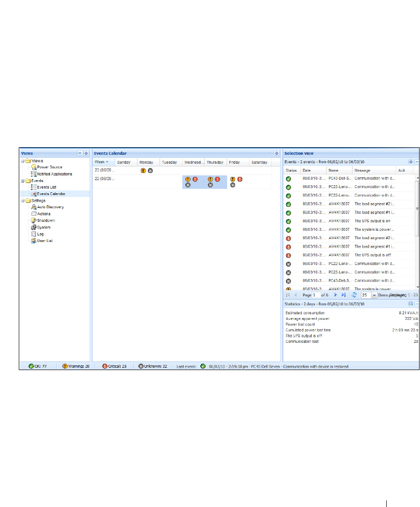
Task: Click the critical status icon of UPS output off row
Action: click(288, 256)
